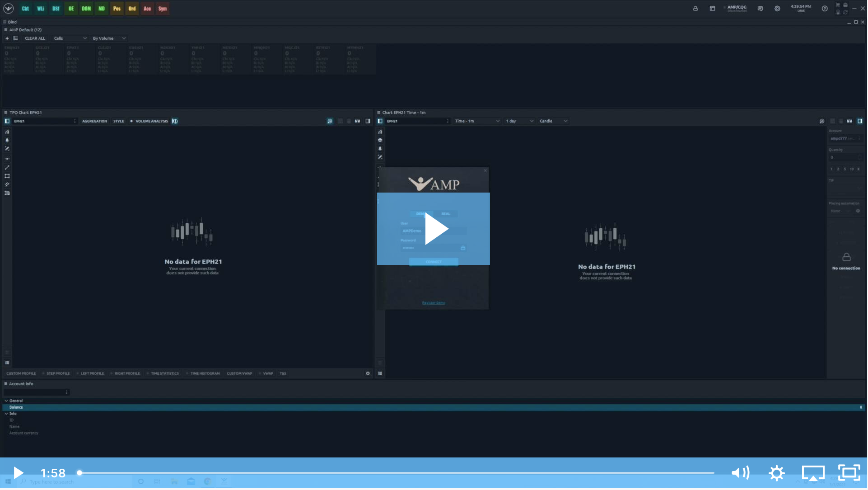
Task: Click the Register demo link
Action: [433, 302]
